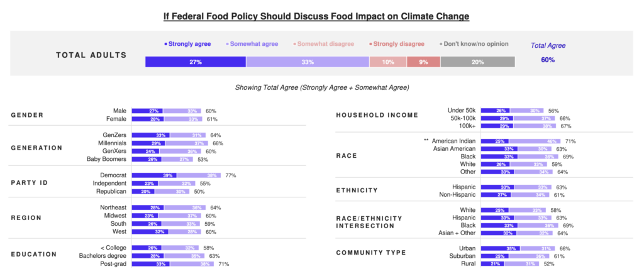Click the Millennials row label

point(110,143)
